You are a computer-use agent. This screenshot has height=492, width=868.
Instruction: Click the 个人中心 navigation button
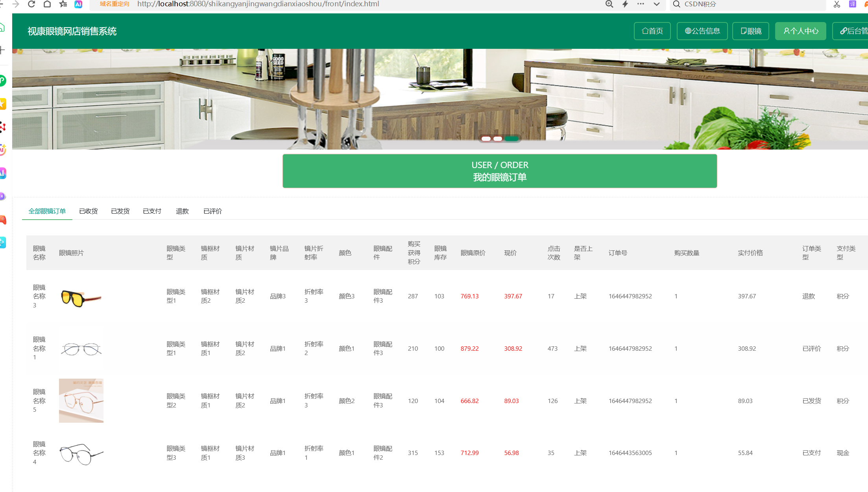tap(800, 31)
